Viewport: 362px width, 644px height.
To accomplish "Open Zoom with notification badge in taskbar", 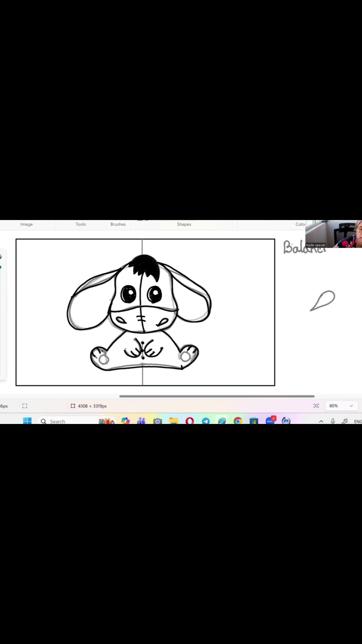I will (x=270, y=420).
